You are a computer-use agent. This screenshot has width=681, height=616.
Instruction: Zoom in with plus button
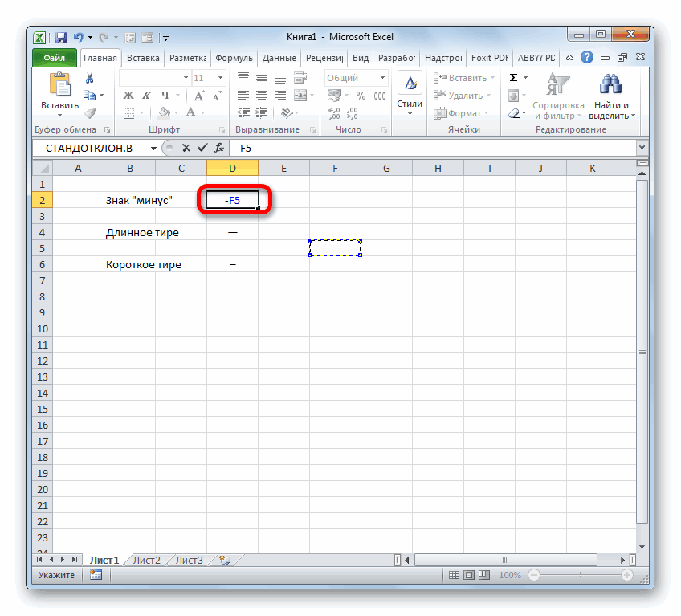[x=626, y=575]
